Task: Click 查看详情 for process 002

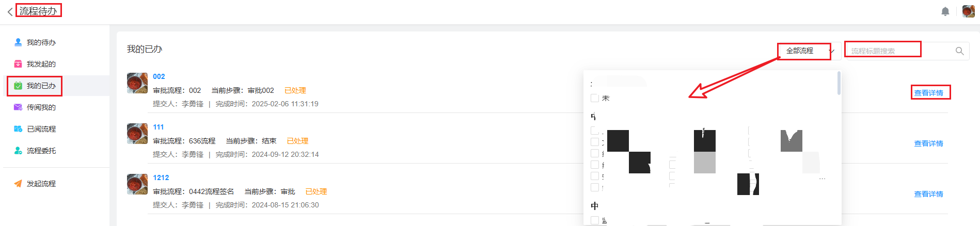Action: [928, 93]
